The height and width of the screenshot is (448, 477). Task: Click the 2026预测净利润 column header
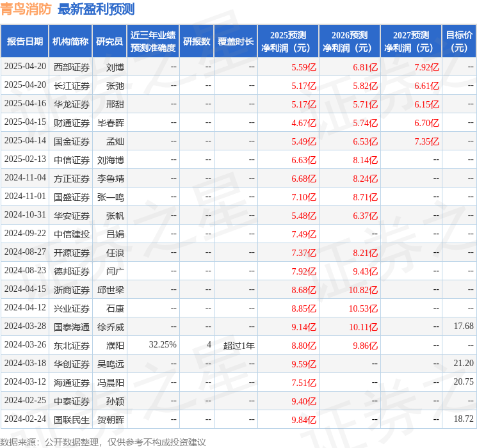tap(350, 42)
